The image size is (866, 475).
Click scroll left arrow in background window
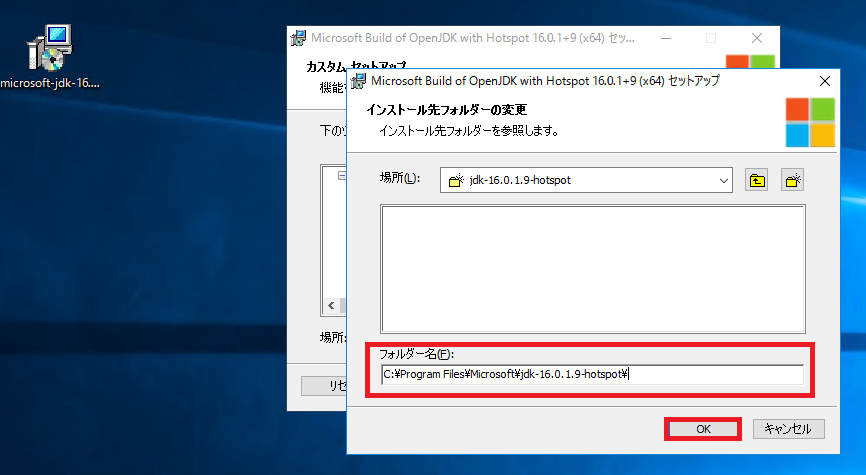click(331, 305)
